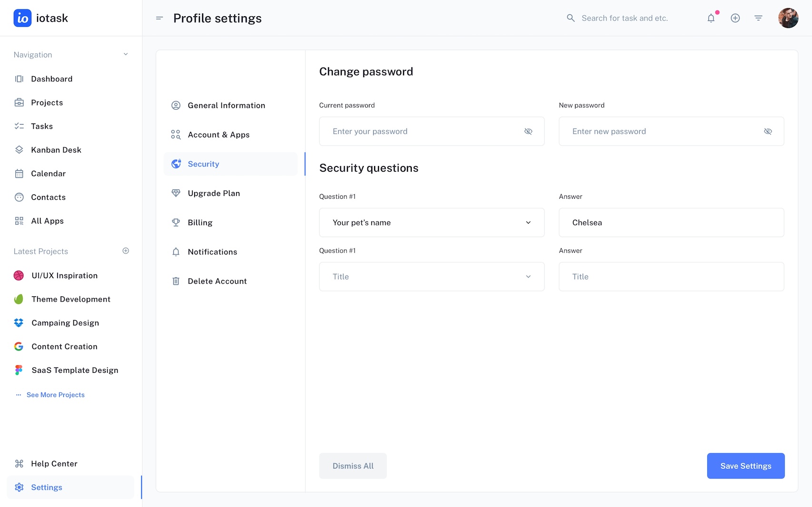Toggle new password visibility eye
812x507 pixels.
[x=768, y=131]
